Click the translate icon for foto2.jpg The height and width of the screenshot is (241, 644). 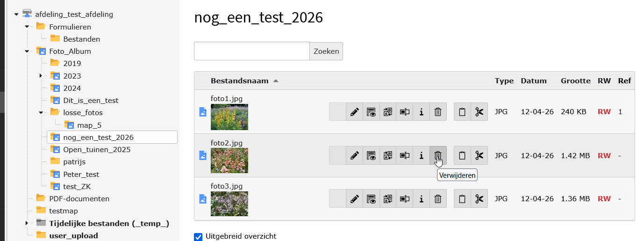click(388, 155)
